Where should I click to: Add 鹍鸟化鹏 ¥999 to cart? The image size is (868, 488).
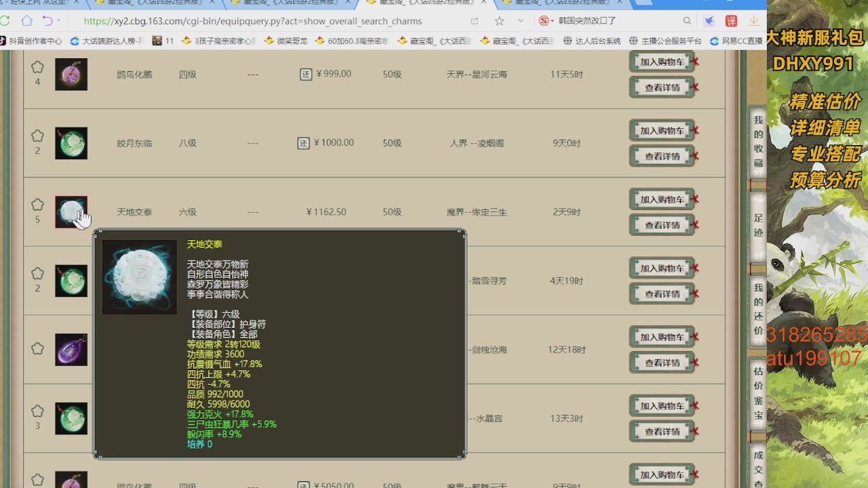tap(663, 62)
